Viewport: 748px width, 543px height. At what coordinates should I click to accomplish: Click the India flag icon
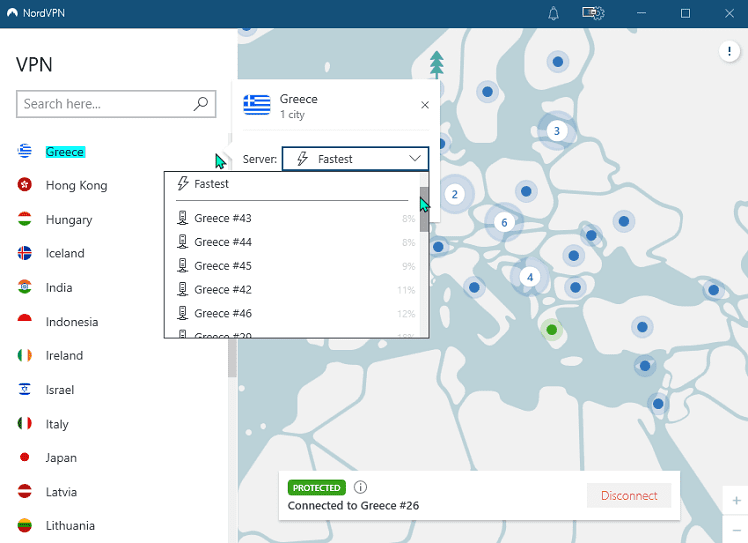pos(25,287)
